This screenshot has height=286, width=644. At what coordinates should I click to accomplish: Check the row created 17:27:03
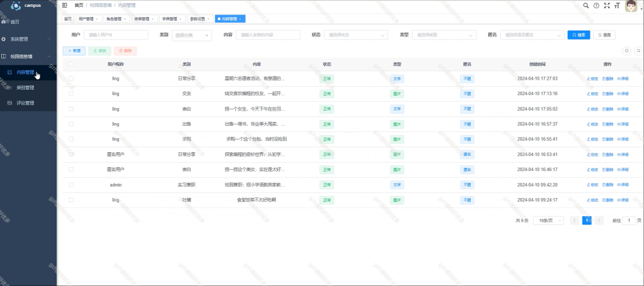pos(72,79)
